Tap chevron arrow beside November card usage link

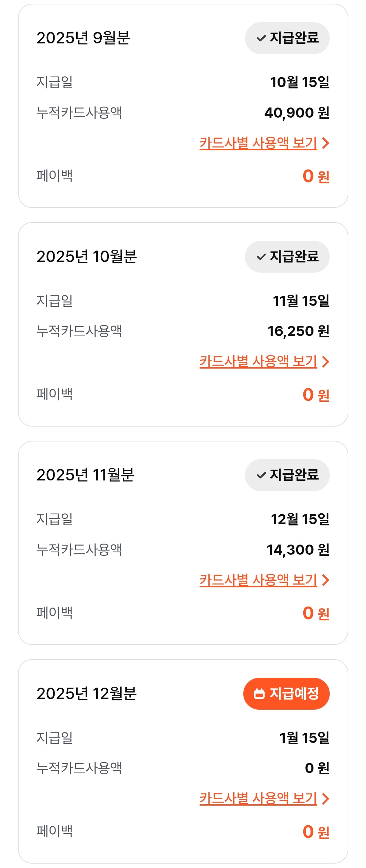[x=325, y=580]
